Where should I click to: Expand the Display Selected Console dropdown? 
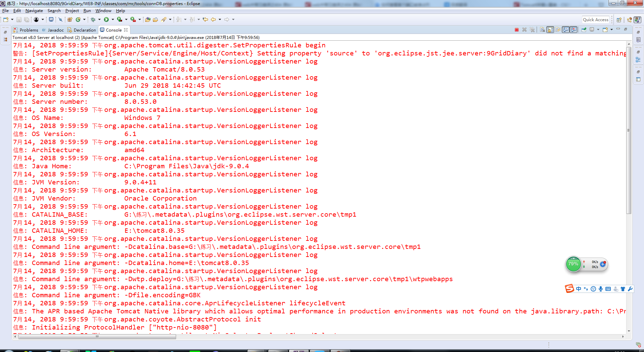(x=598, y=30)
